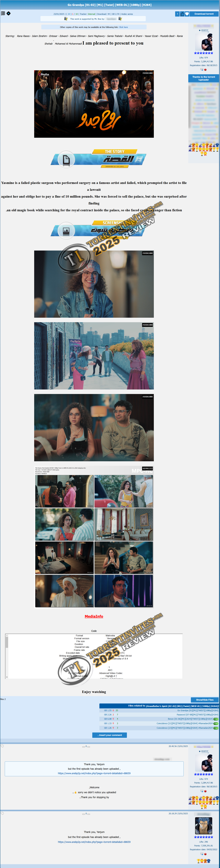This screenshot has width=220, height=868.
Task: Click 'Registration date: 04/02/2022' text
Action: click(x=203, y=849)
